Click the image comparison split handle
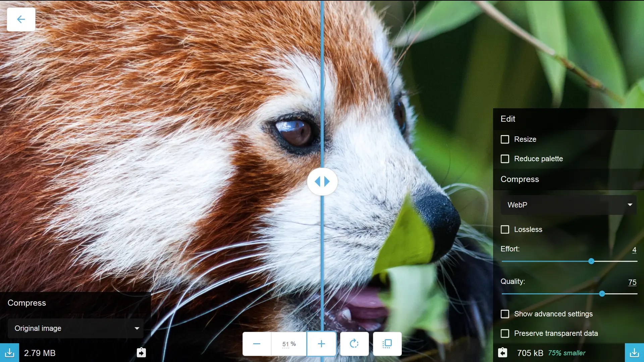Viewport: 644px width, 362px height. pos(322,181)
